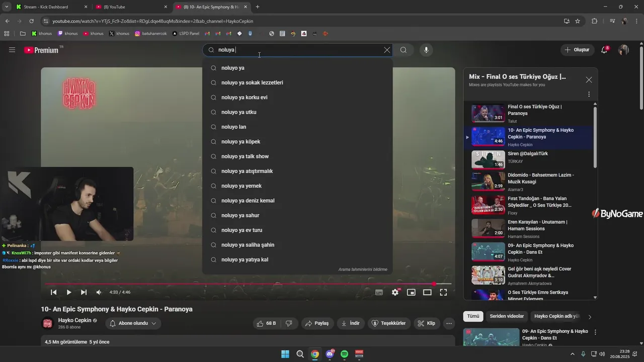This screenshot has height=362, width=644.
Task: Toggle subtitles in the player
Action: 379,292
